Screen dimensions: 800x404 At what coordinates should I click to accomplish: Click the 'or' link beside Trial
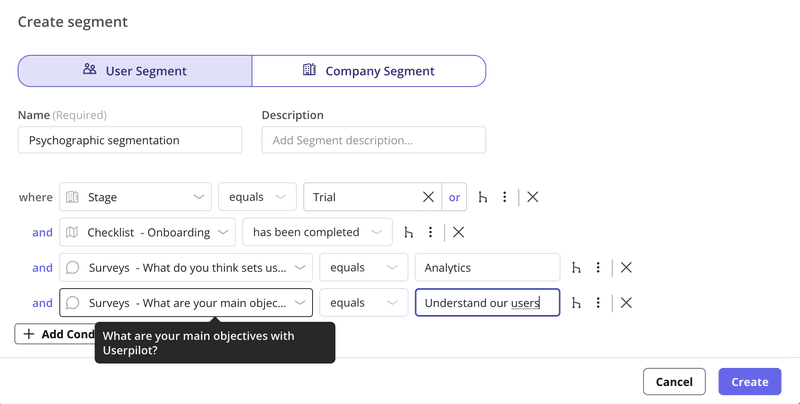click(454, 197)
